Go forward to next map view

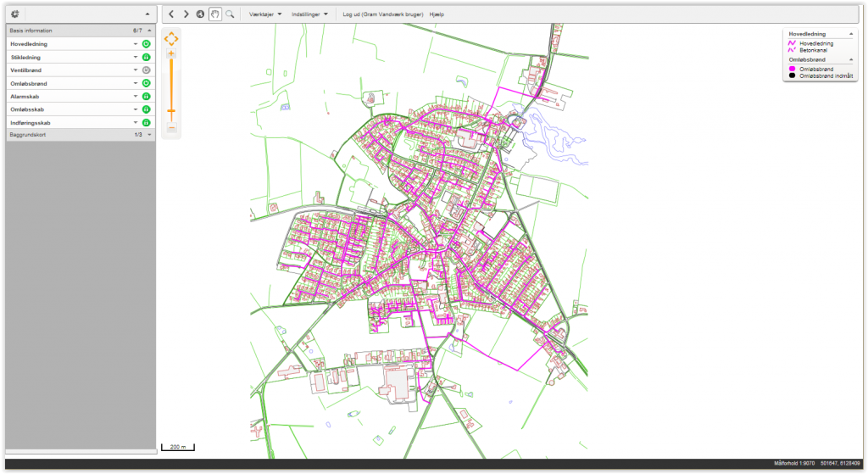186,14
